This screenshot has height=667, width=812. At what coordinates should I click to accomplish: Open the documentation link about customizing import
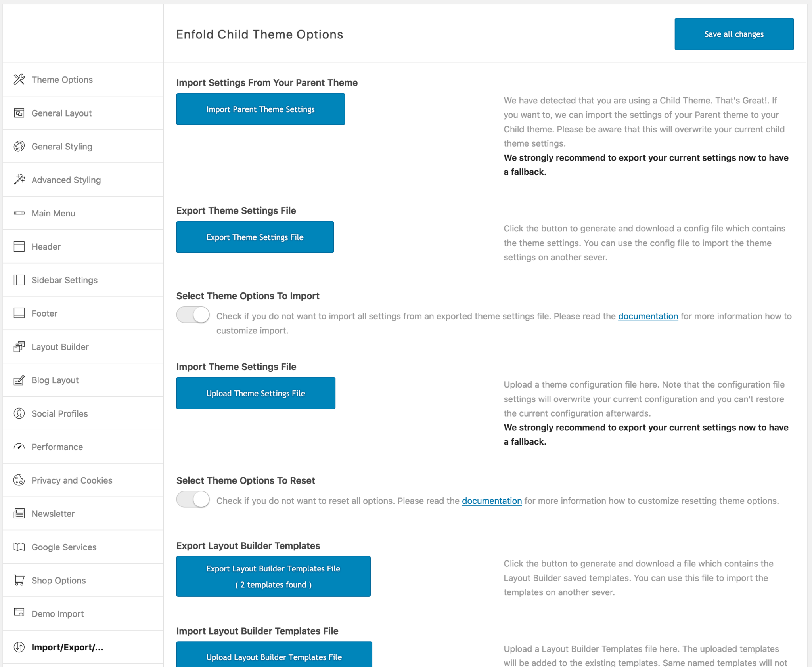pyautogui.click(x=648, y=316)
